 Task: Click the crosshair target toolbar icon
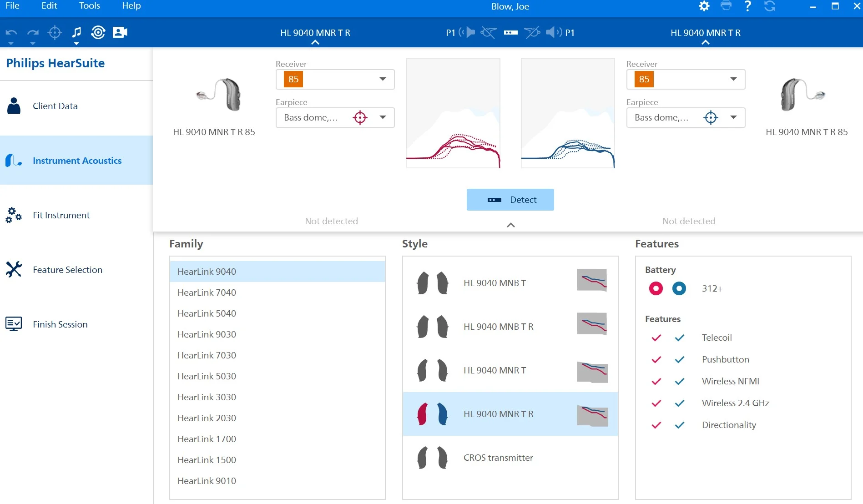click(55, 32)
